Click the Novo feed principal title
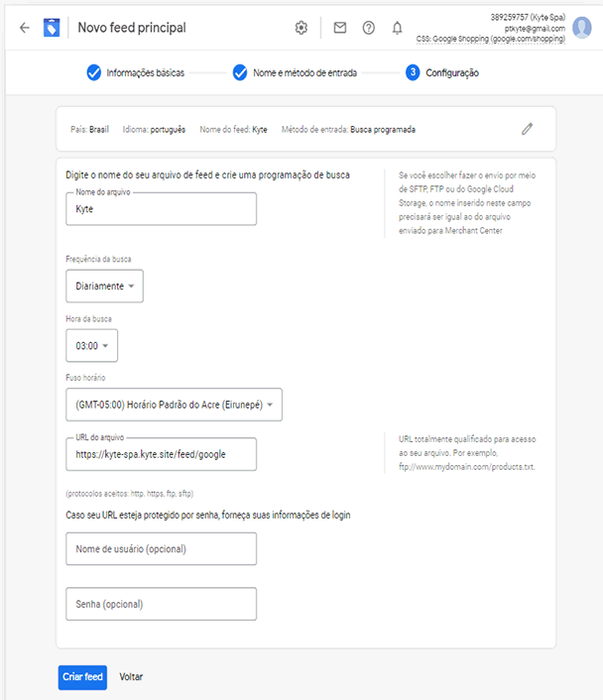This screenshot has width=603, height=700. pos(132,28)
